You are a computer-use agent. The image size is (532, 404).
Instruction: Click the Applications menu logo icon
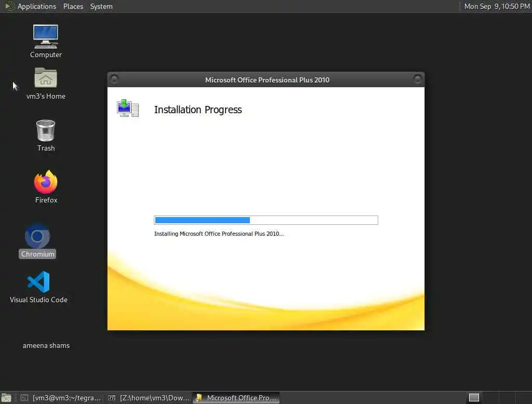[9, 6]
